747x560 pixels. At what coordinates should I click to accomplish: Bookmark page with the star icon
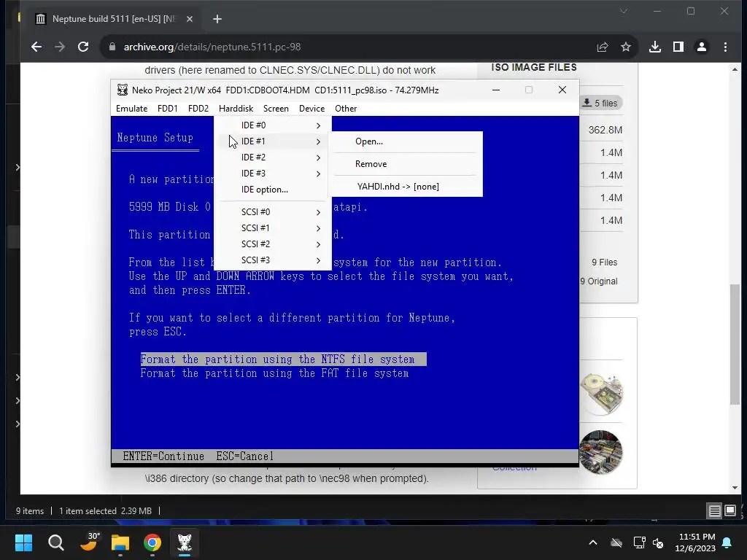(625, 47)
